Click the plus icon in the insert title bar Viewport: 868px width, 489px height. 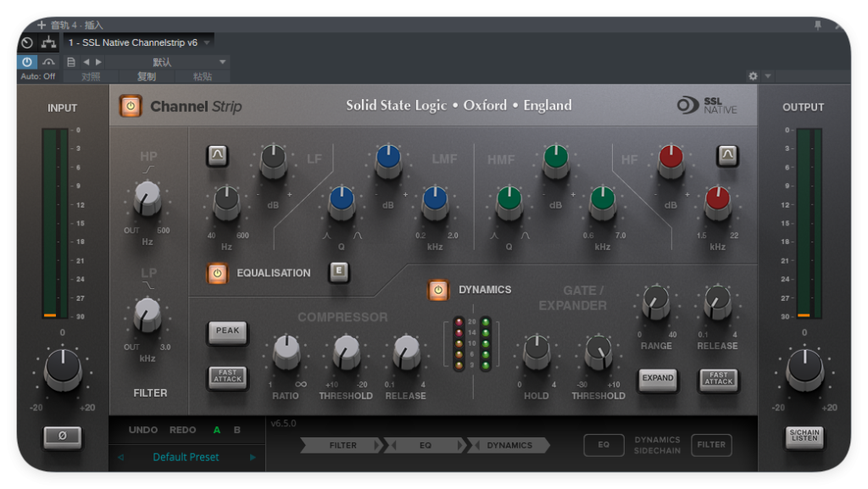(42, 25)
